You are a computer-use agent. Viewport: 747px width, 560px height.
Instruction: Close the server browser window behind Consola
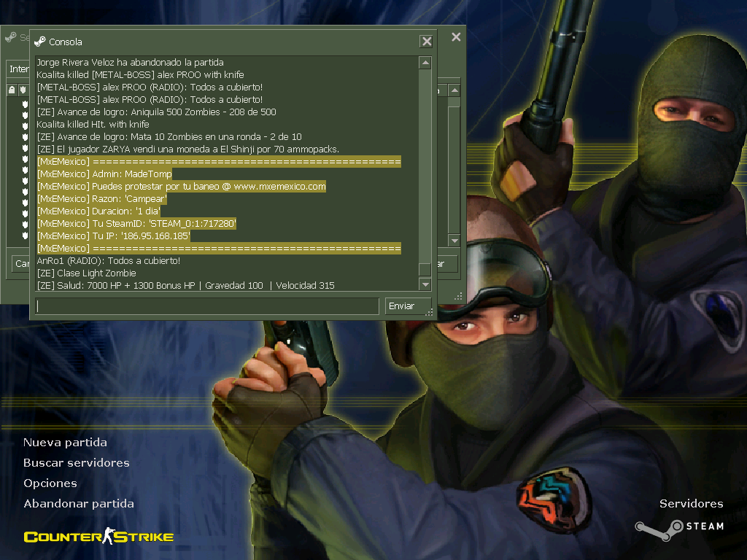456,36
